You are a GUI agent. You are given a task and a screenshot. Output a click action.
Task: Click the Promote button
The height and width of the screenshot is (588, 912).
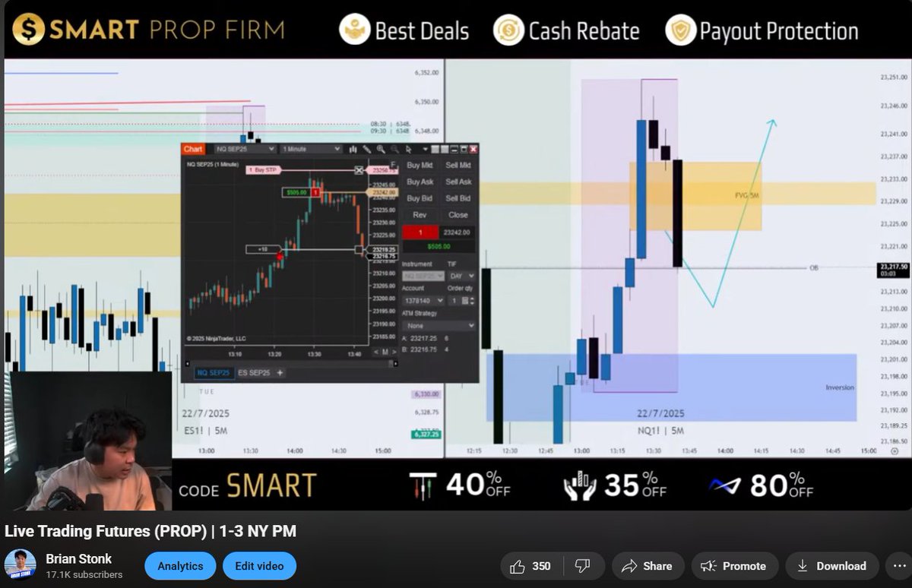[x=734, y=566]
